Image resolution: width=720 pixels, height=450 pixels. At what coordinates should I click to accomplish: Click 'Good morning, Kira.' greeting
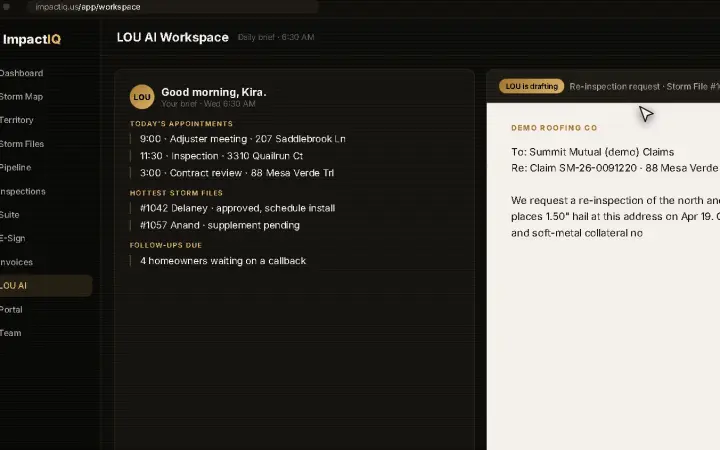pos(214,92)
